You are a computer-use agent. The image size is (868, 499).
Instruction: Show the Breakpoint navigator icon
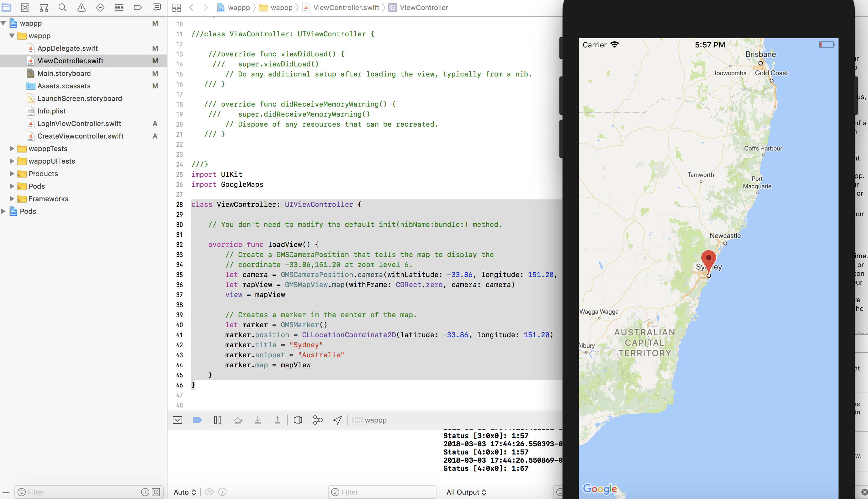pyautogui.click(x=137, y=8)
